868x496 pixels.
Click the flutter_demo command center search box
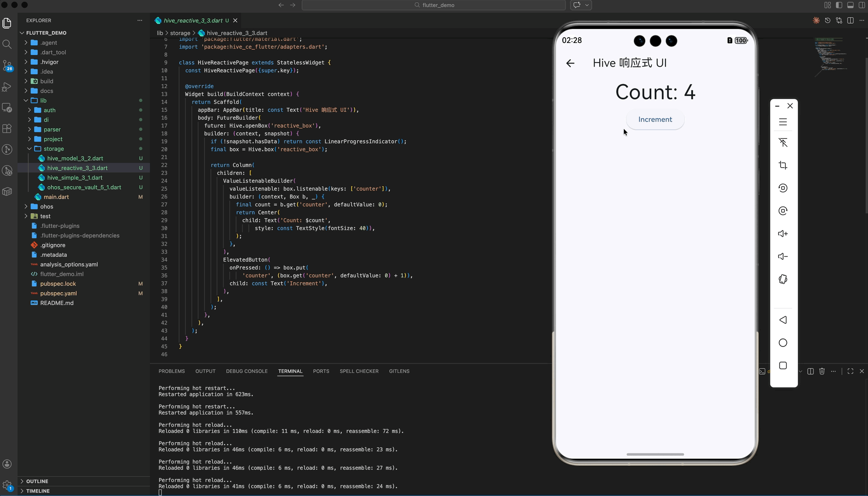(x=434, y=5)
